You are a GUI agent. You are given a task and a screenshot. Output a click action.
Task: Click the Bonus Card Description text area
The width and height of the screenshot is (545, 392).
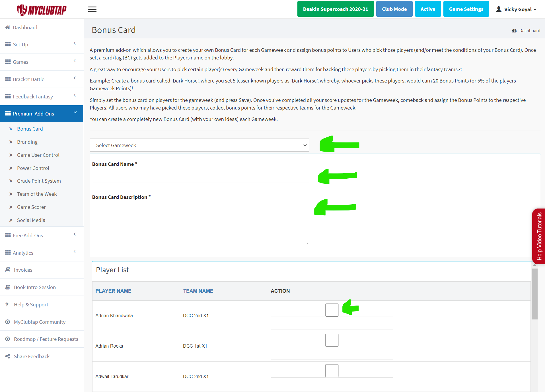[x=200, y=224]
